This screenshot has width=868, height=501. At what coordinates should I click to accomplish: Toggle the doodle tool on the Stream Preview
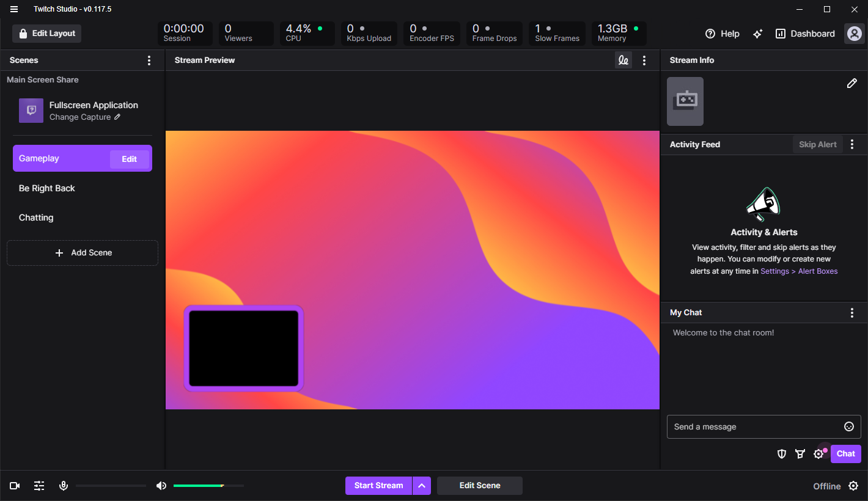623,60
